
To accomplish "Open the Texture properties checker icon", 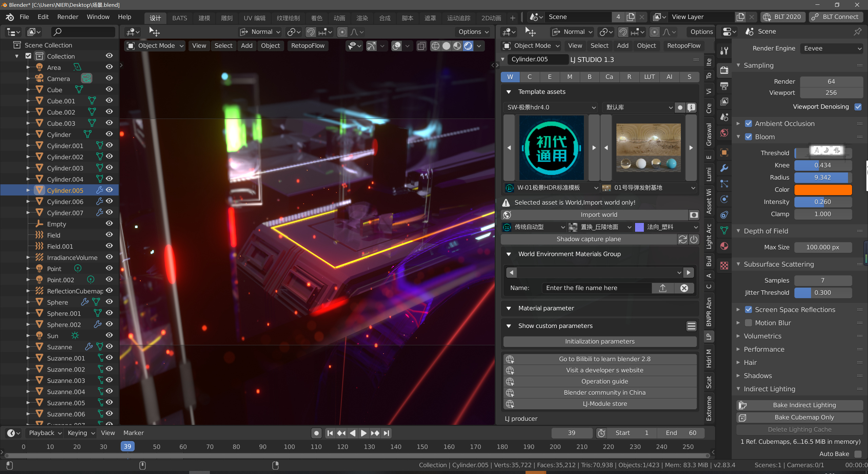I will [x=724, y=266].
